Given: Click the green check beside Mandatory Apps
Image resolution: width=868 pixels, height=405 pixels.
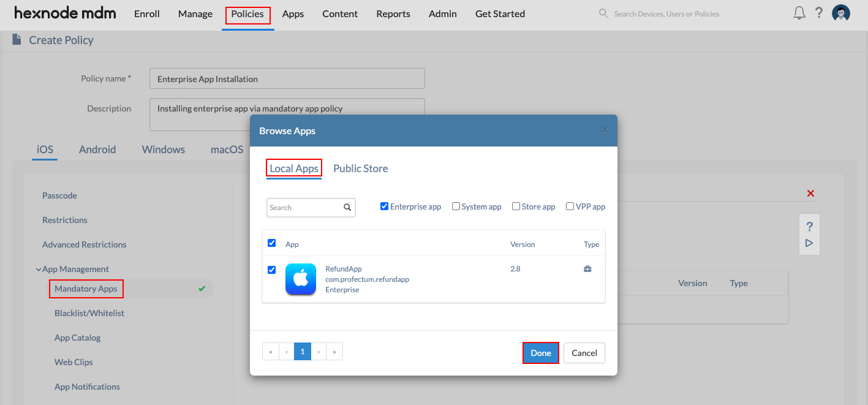Looking at the screenshot, I should click(x=202, y=288).
